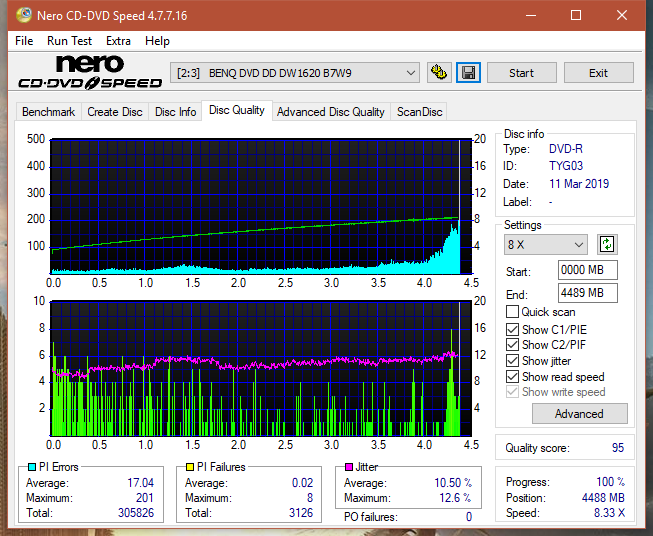Click the Start position 0000 MB field
Image resolution: width=653 pixels, height=536 pixels.
click(588, 270)
